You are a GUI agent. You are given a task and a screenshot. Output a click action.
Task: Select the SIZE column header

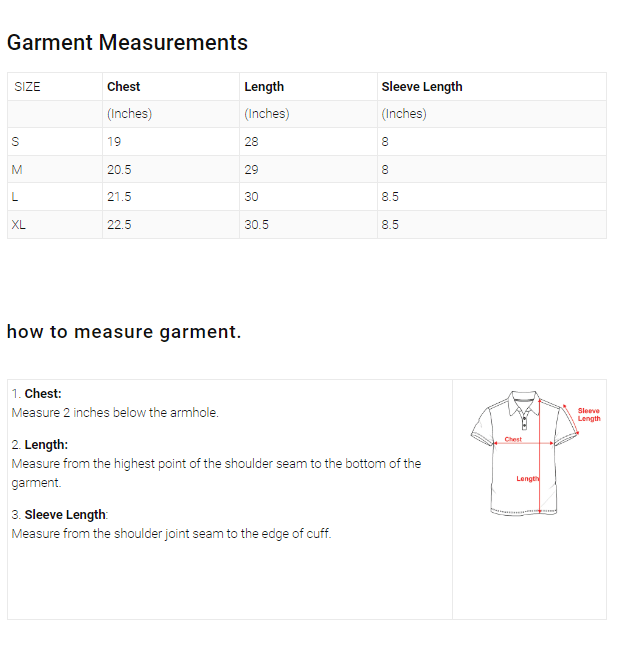pyautogui.click(x=28, y=87)
